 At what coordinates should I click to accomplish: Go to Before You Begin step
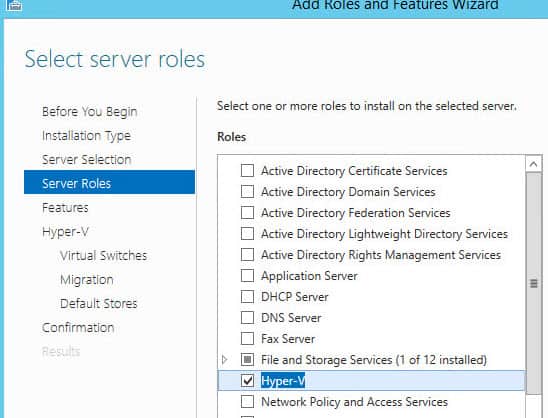coord(89,112)
